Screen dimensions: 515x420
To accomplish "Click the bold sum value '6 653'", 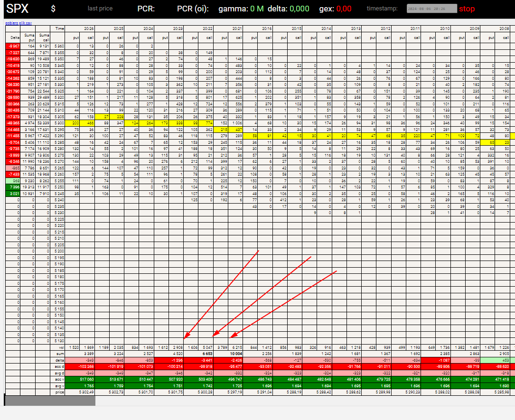I will [x=198, y=354].
